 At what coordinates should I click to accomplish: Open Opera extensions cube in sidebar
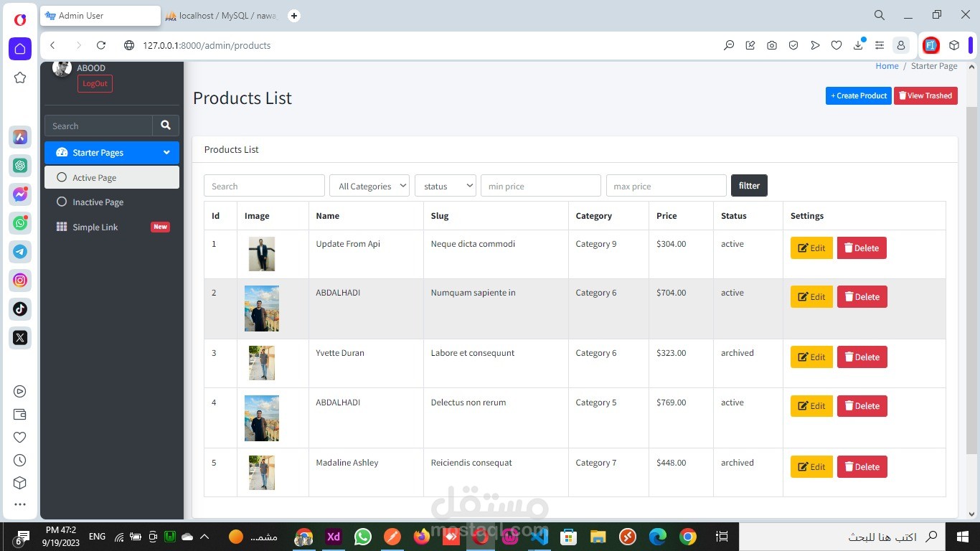[x=20, y=483]
